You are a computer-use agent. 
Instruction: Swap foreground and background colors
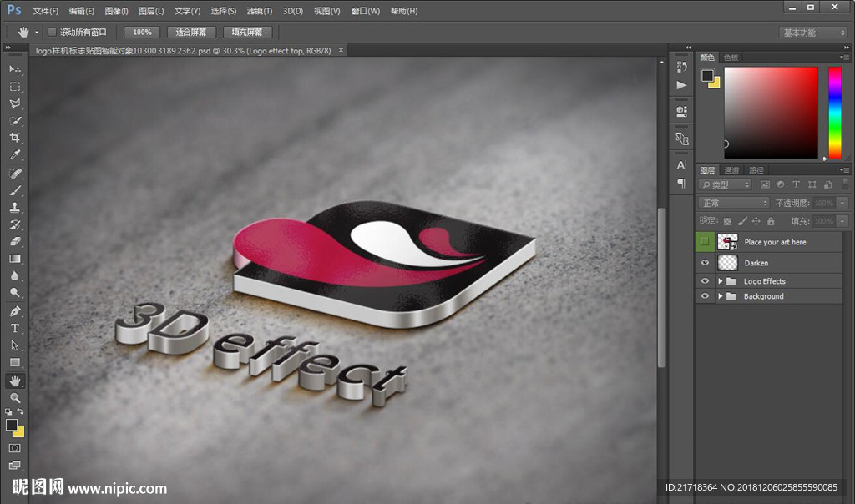click(x=20, y=411)
